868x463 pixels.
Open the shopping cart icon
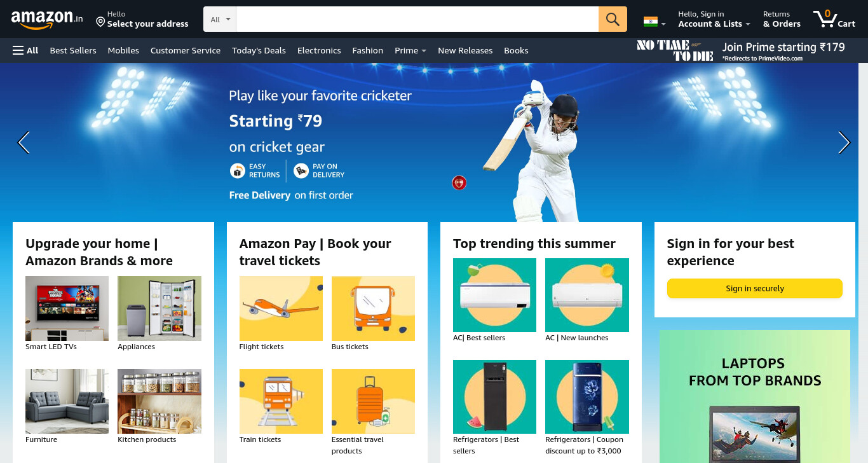point(834,19)
